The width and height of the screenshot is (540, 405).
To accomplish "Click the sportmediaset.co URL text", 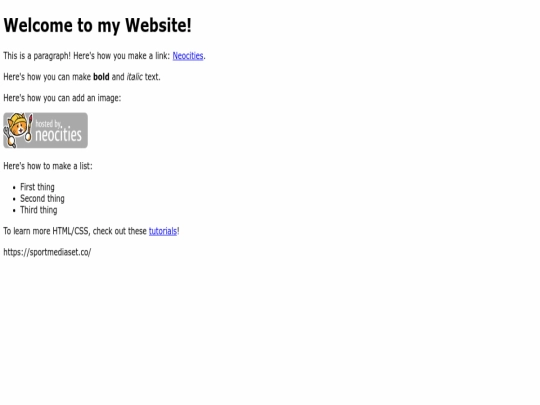I will tap(47, 252).
